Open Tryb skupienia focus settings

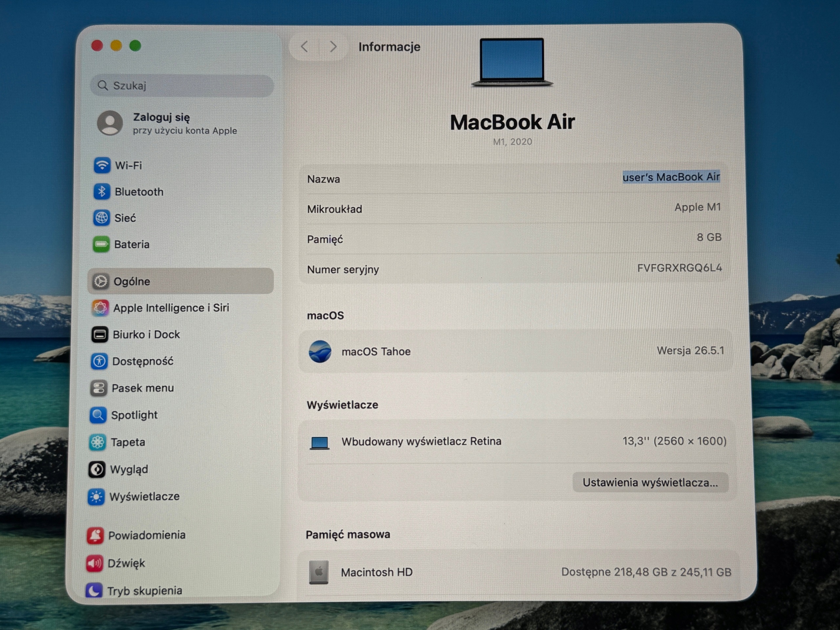coord(134,591)
